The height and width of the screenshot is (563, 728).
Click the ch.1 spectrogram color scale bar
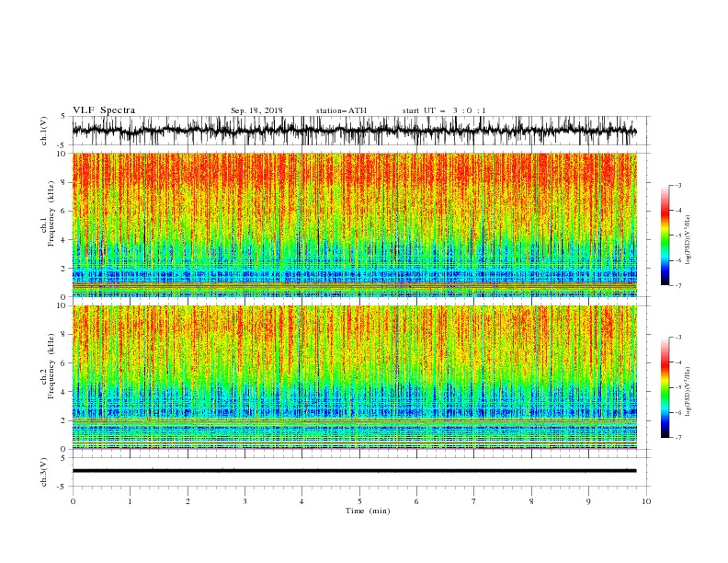coord(665,236)
